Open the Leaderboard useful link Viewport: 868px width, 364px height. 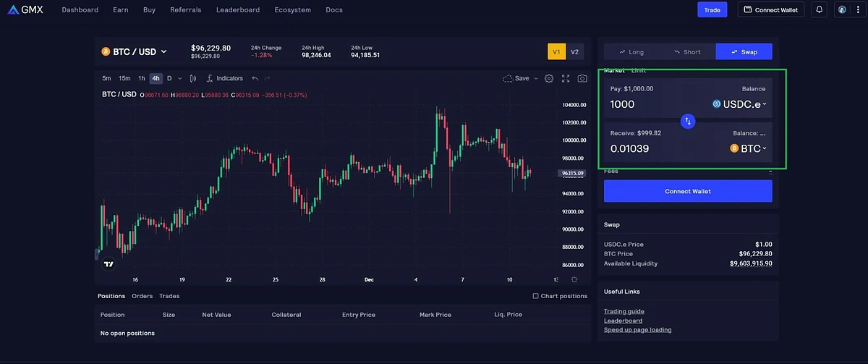coord(624,321)
